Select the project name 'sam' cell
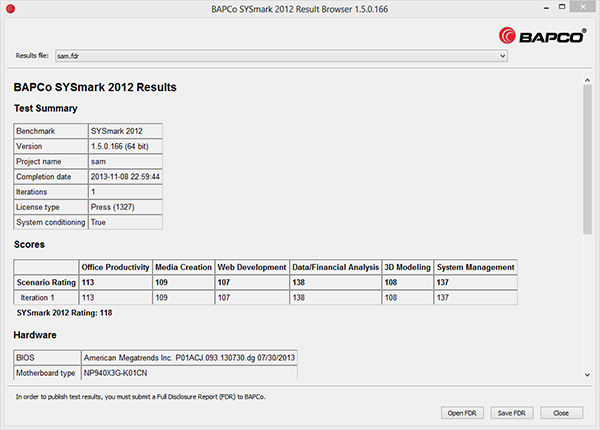Viewport: 600px width, 430px height. pos(126,161)
